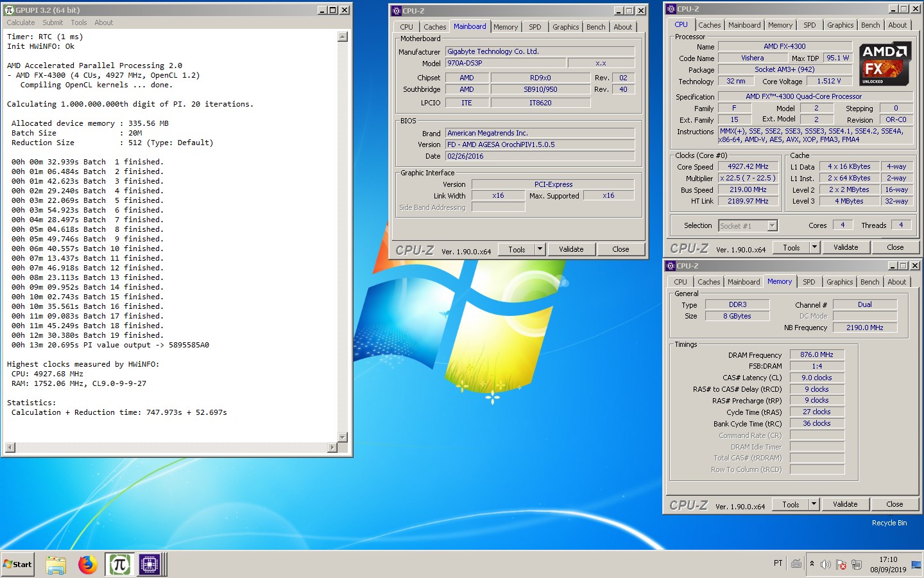The width and height of the screenshot is (924, 578).
Task: Expand Tools dropdown arrow in CPU-tab window
Action: pos(814,247)
